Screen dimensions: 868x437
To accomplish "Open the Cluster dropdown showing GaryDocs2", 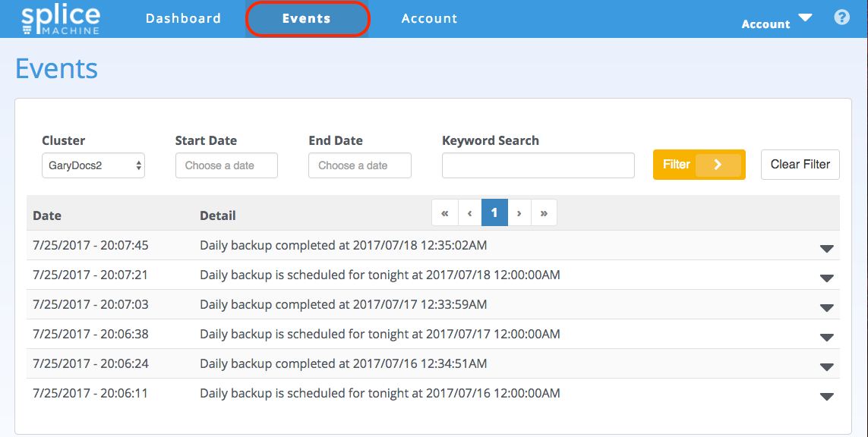I will 93,165.
